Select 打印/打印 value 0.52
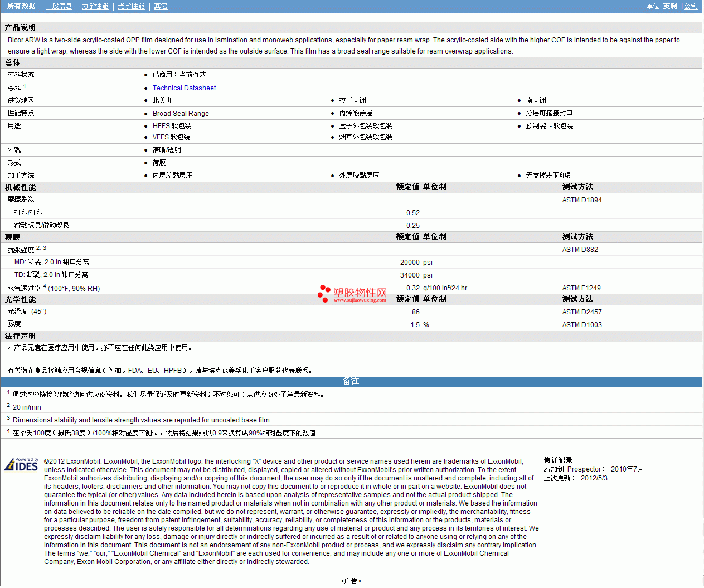Viewport: 704px width, 588px height. pos(413,213)
